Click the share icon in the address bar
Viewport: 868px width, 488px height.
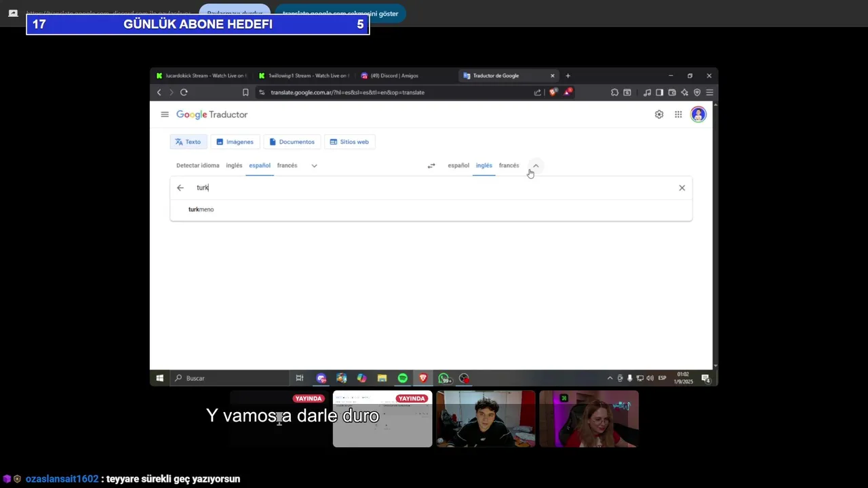[538, 92]
